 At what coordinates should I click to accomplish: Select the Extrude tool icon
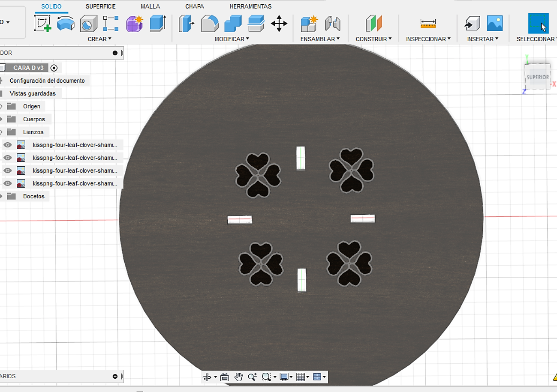tap(157, 23)
